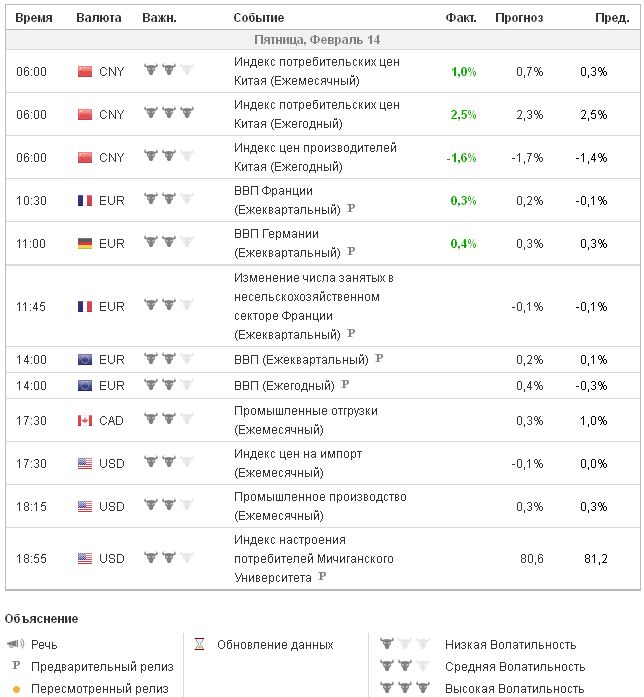Image resolution: width=644 pixels, height=697 pixels.
Task: Click the hourglass Обновление данных icon
Action: [199, 645]
